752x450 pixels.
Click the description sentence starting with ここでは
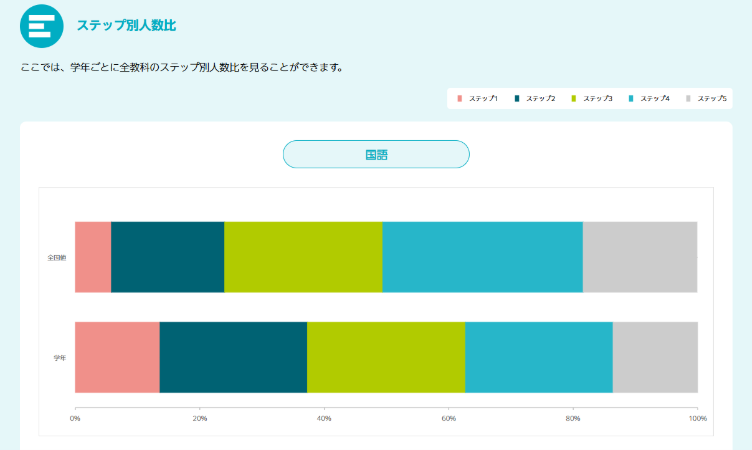(x=182, y=68)
